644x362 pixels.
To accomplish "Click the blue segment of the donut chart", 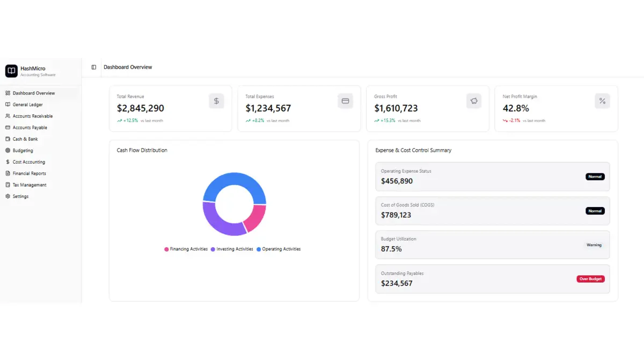I will (235, 179).
